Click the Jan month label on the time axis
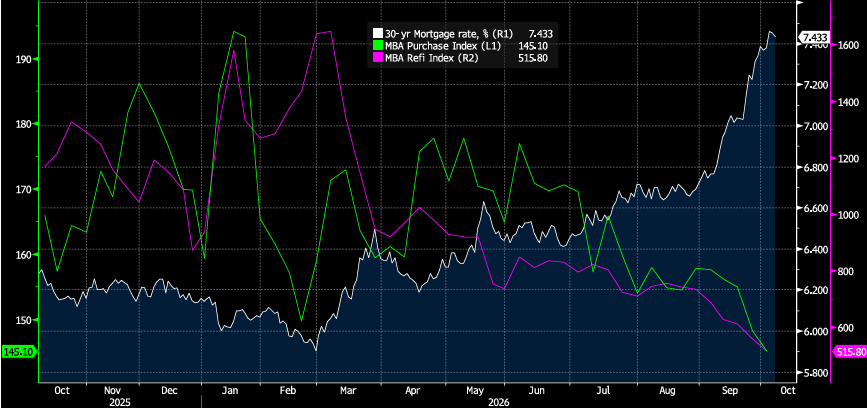This screenshot has width=867, height=408. 229,391
